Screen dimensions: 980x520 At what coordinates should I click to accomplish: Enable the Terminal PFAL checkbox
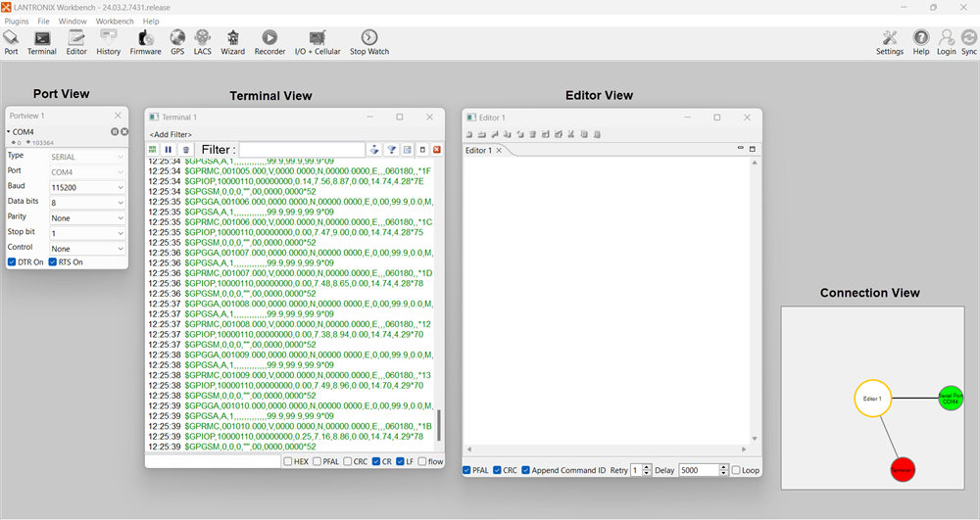[x=318, y=462]
